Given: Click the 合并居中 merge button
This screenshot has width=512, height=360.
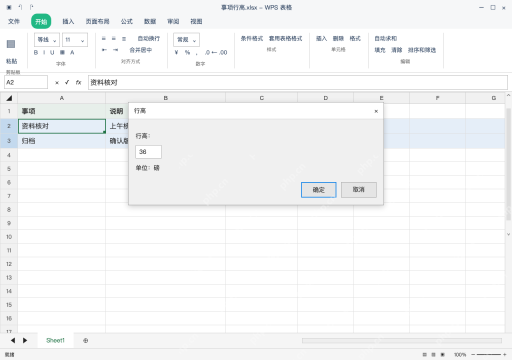Looking at the screenshot, I should coord(141,50).
